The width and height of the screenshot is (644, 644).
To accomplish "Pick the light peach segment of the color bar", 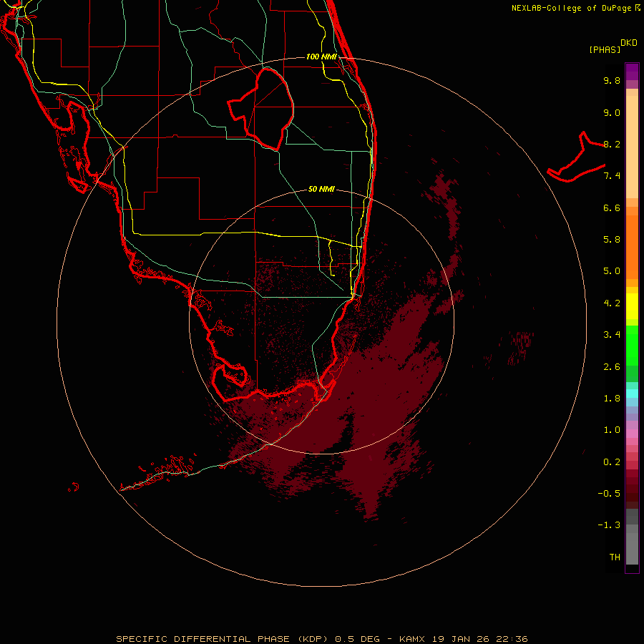I will 632,147.
